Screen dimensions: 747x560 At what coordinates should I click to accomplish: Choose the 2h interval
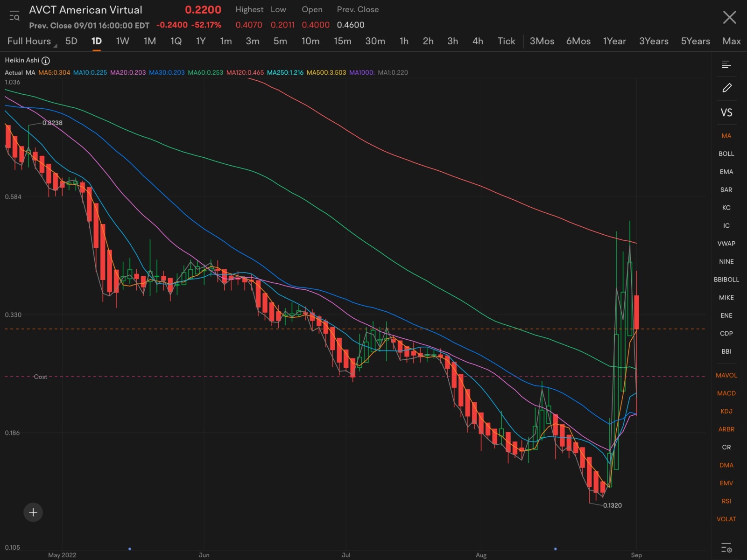428,41
